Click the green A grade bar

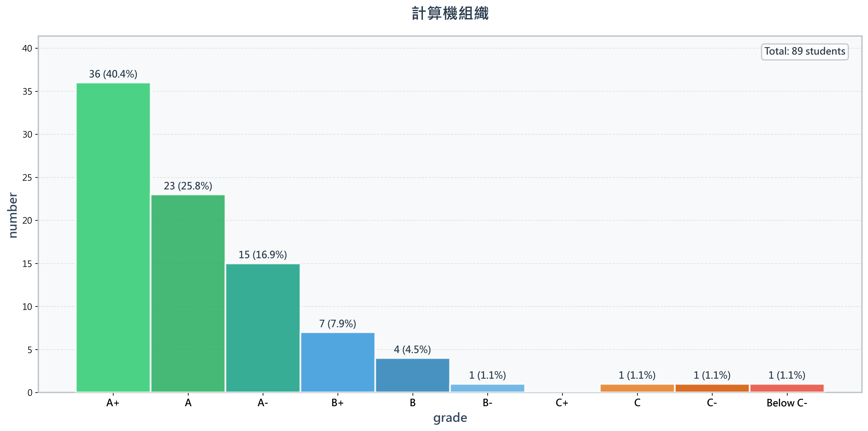[188, 293]
